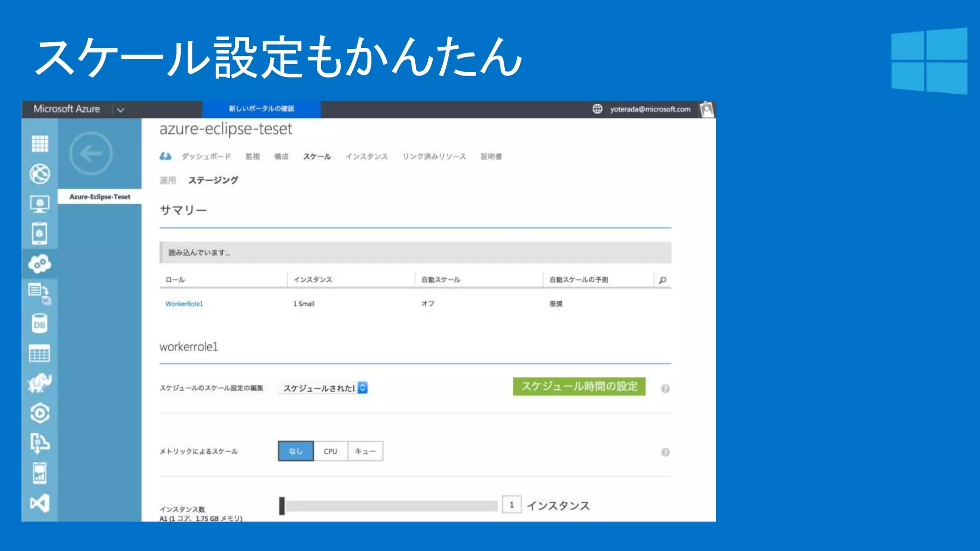Open the Web Sites globe icon
Screen dimensions: 980x551
(x=40, y=174)
